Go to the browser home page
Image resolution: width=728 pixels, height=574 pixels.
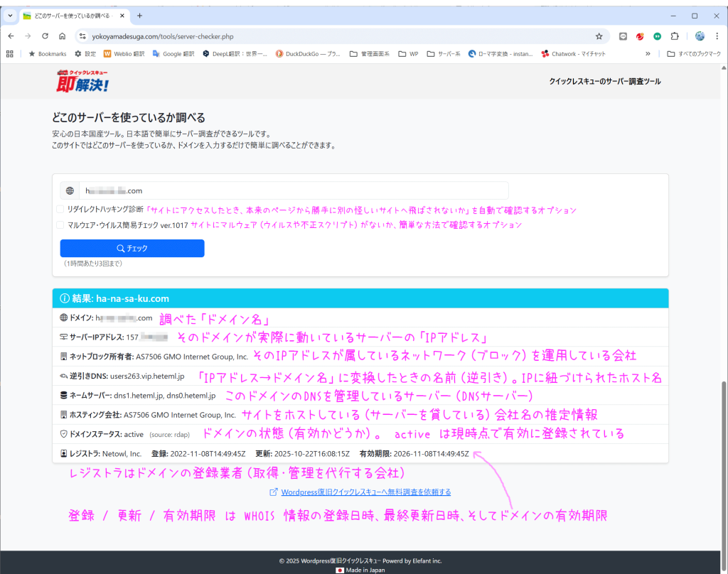(x=63, y=36)
